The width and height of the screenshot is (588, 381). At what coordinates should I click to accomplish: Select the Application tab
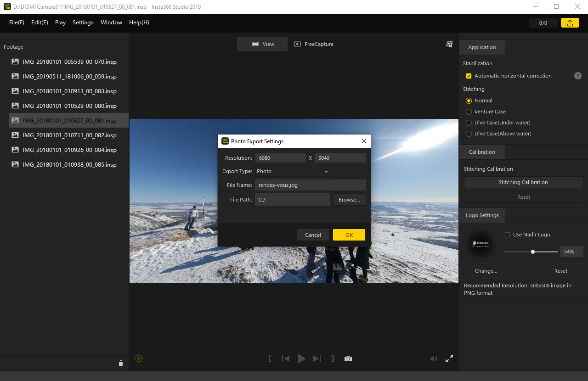tap(482, 47)
